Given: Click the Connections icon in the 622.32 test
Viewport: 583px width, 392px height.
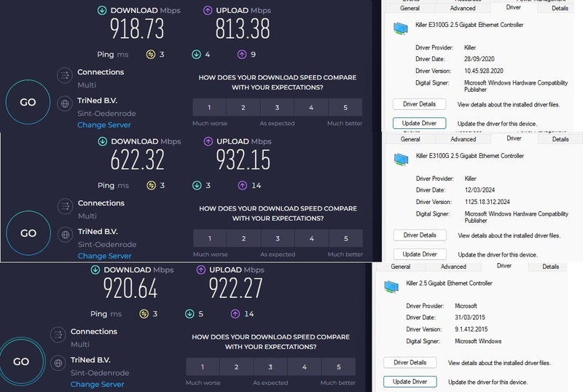Looking at the screenshot, I should click(65, 206).
